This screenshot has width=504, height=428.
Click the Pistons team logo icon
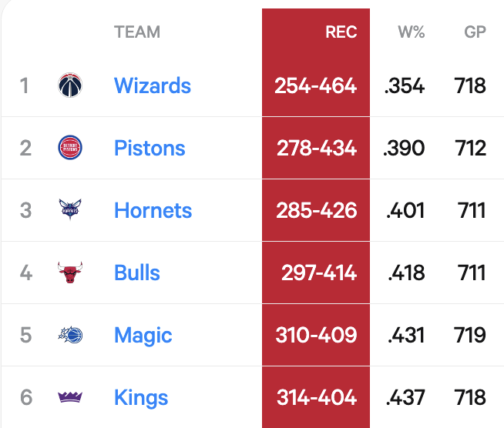pos(70,148)
